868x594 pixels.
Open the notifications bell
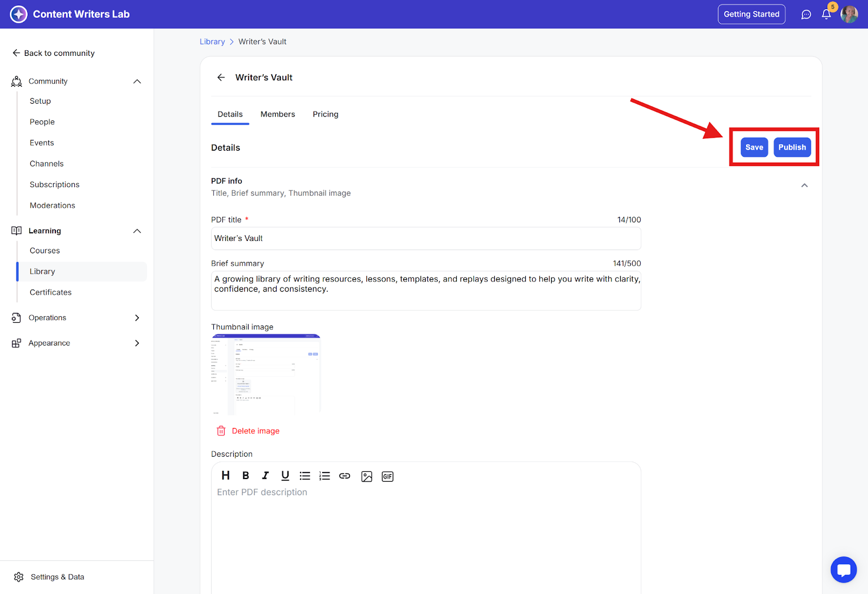coord(826,15)
